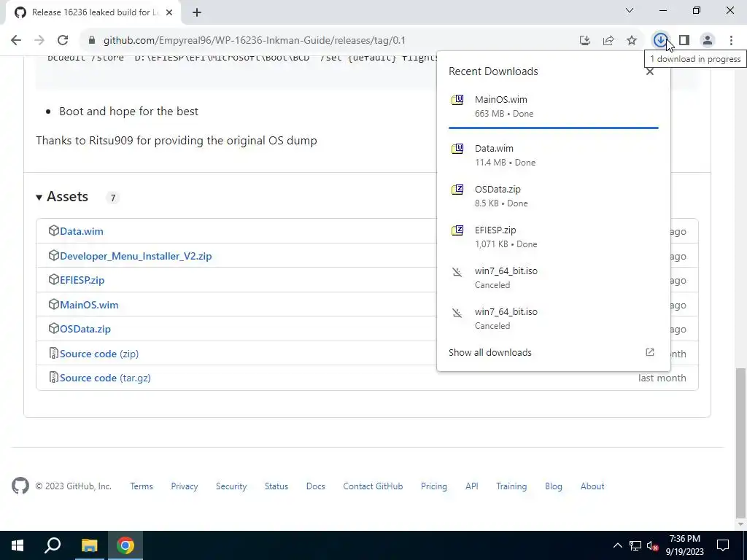Open a new browser tab

tap(197, 12)
